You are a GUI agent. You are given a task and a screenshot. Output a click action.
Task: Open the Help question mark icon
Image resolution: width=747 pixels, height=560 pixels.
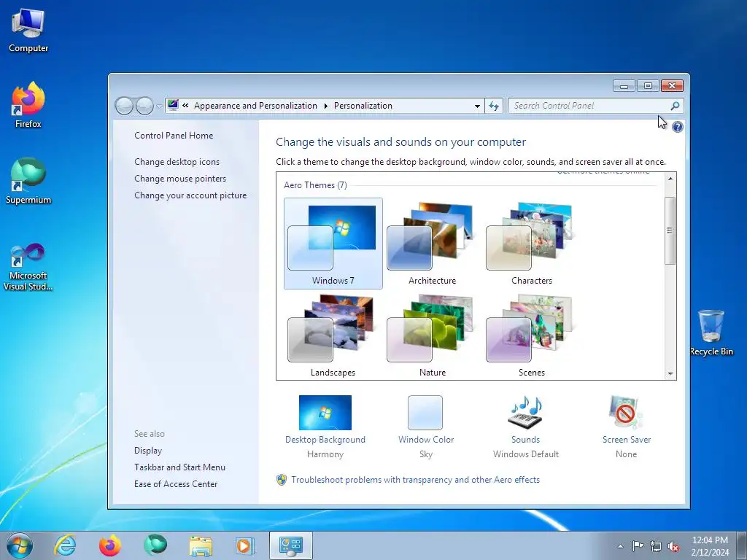click(678, 127)
